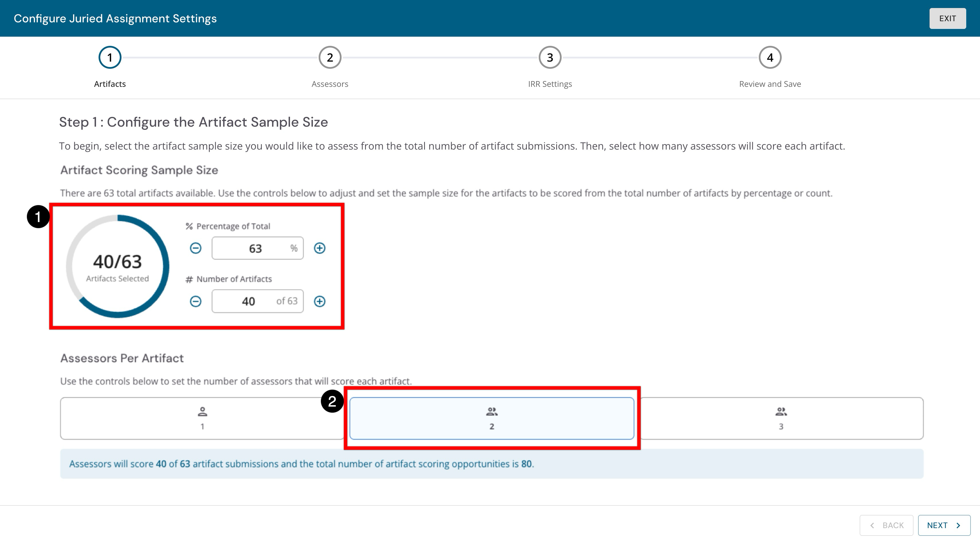The width and height of the screenshot is (980, 545).
Task: Click the circular 40/63 artifacts progress ring
Action: click(x=117, y=266)
